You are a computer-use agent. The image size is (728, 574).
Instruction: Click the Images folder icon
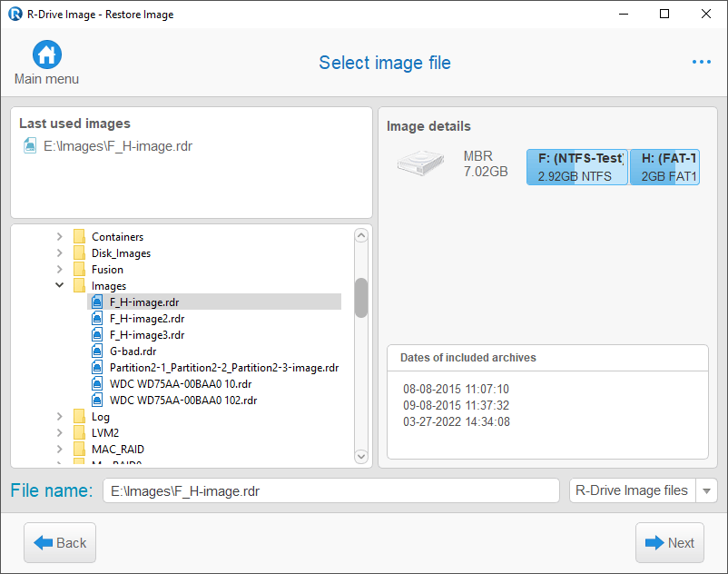pyautogui.click(x=79, y=285)
